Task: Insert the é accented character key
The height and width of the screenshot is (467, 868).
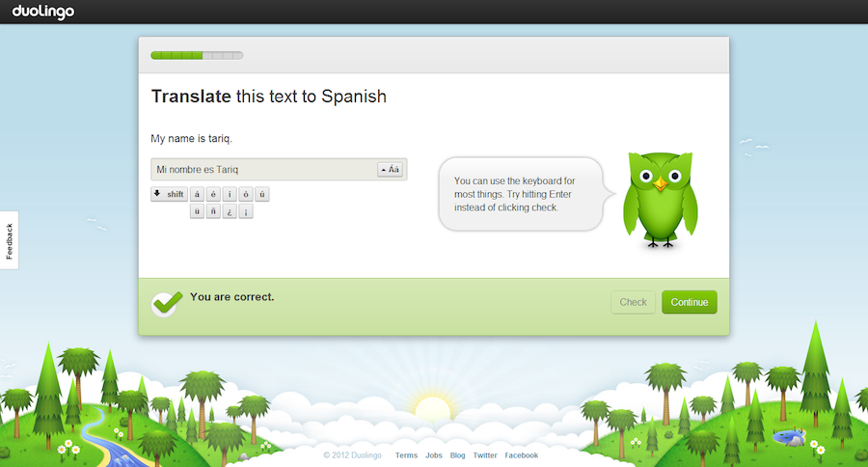Action: point(213,194)
